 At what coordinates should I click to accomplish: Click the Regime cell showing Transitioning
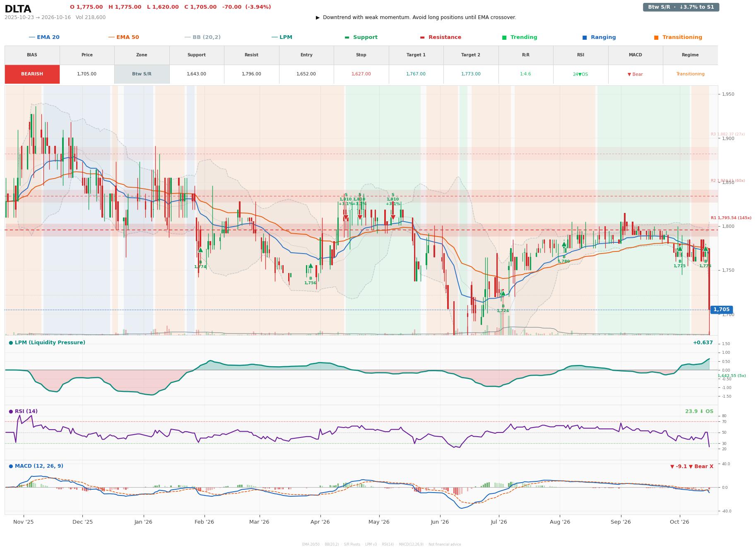(690, 74)
